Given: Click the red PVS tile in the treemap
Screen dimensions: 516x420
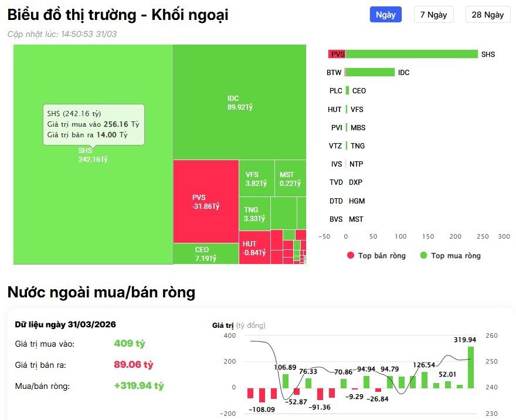Looking at the screenshot, I should [205, 202].
